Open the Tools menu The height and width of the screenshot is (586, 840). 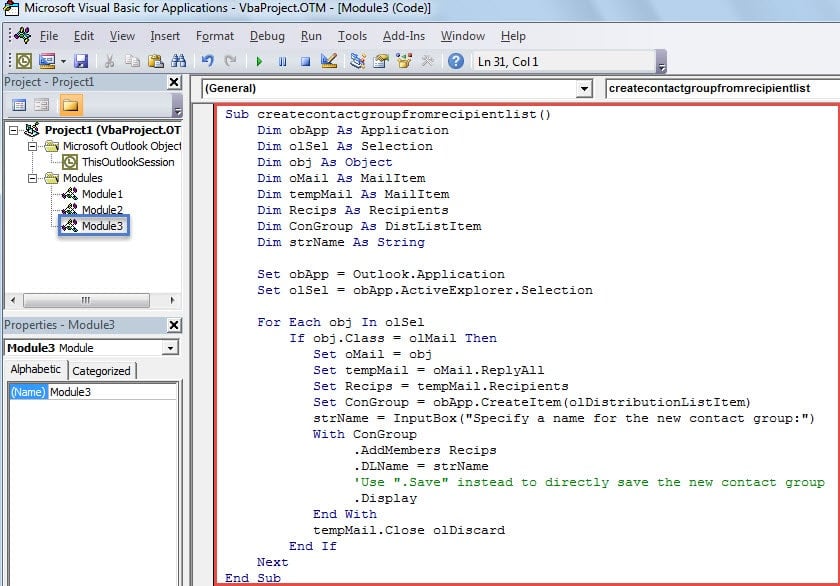click(352, 36)
